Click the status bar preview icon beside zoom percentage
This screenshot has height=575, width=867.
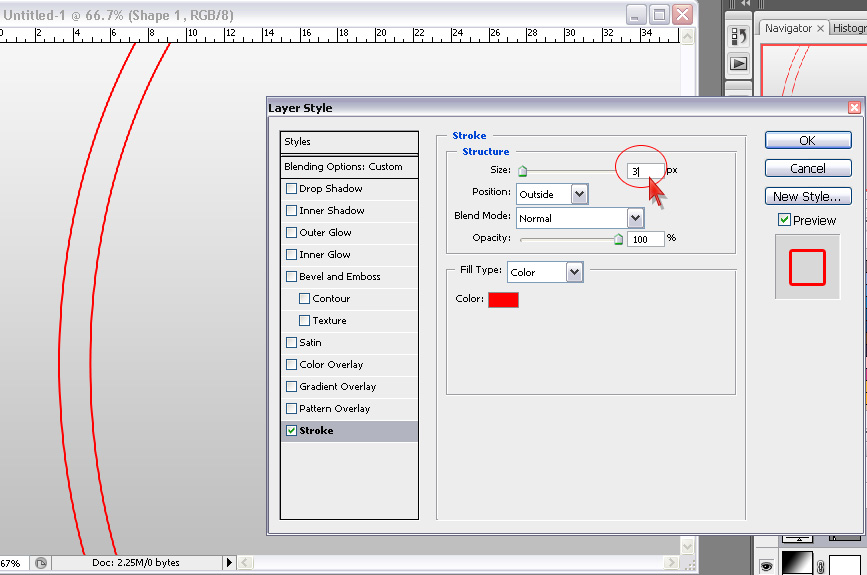41,563
